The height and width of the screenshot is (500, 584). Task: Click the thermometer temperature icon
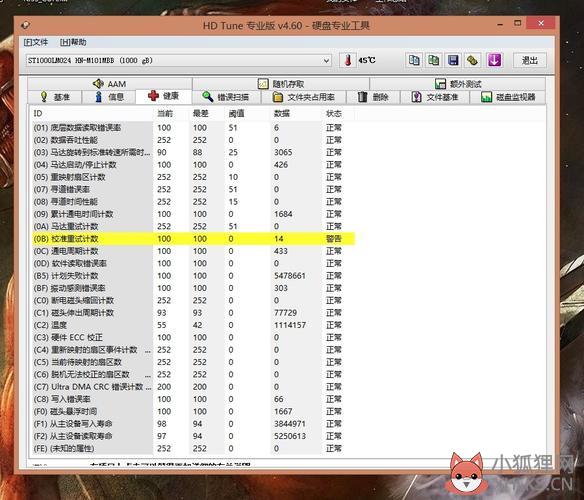coord(348,60)
